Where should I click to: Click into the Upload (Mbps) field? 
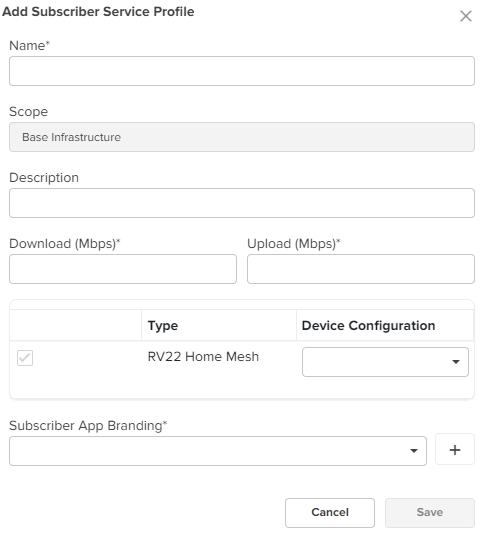click(361, 269)
